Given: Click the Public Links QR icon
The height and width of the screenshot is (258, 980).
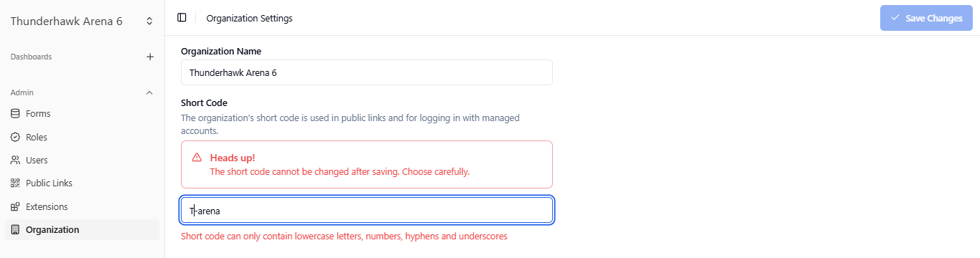Looking at the screenshot, I should tap(15, 183).
